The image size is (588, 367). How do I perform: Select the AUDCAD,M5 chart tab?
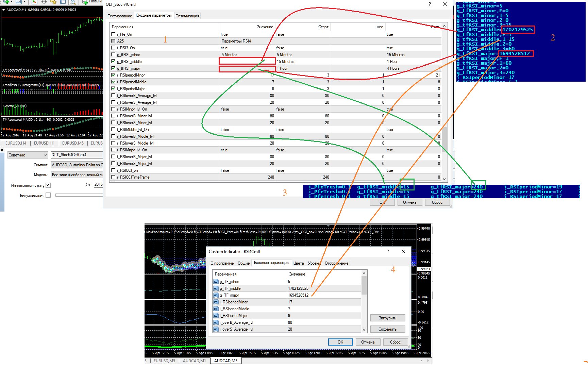[226, 361]
